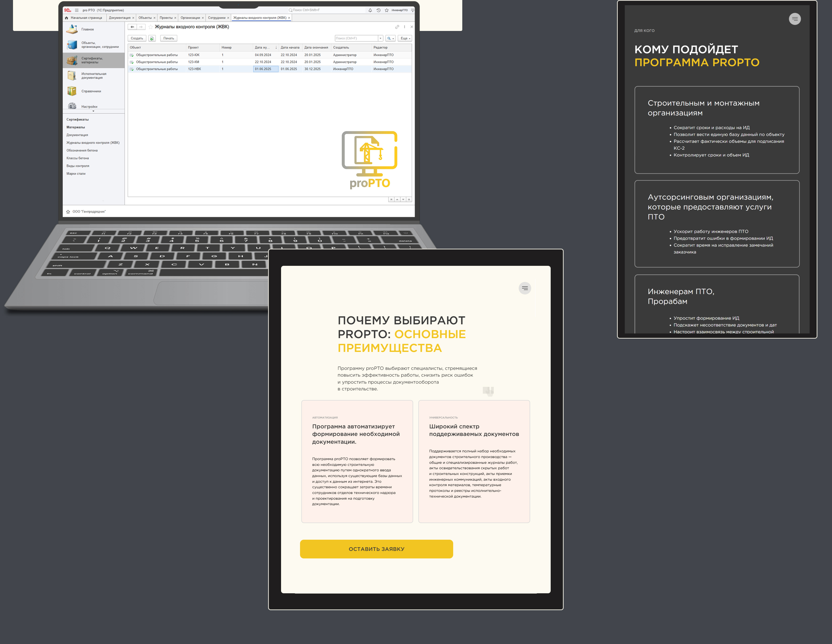Open the hamburger menu on tablet mockup

pyautogui.click(x=525, y=288)
